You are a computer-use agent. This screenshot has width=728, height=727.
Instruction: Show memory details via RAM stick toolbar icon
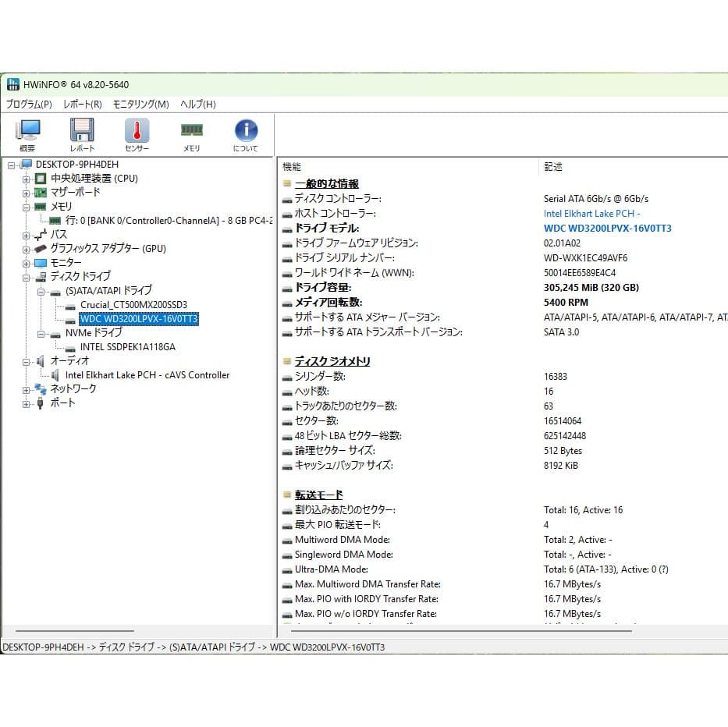click(x=191, y=131)
